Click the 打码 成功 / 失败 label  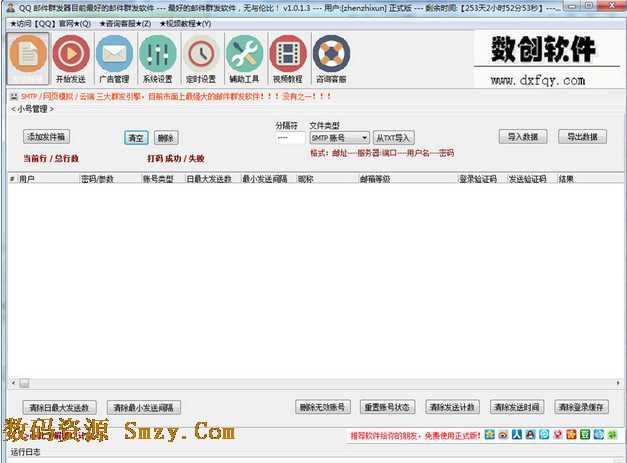[x=176, y=158]
